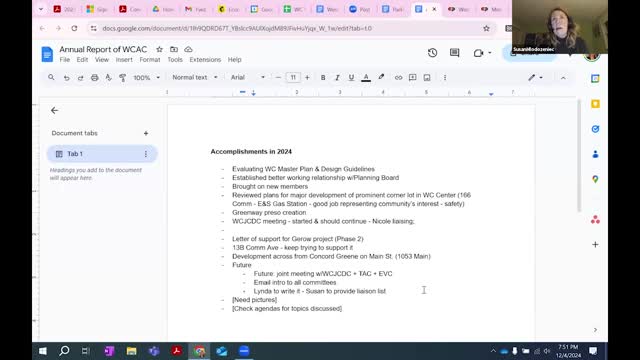Open the Insert menu
The width and height of the screenshot is (640, 360).
pyautogui.click(x=124, y=60)
